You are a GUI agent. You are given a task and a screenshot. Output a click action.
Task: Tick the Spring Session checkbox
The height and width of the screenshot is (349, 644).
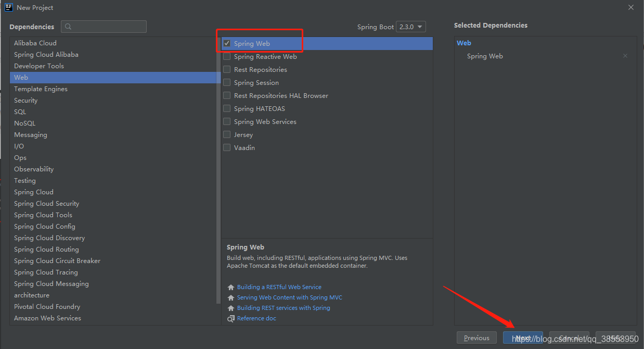coord(227,82)
